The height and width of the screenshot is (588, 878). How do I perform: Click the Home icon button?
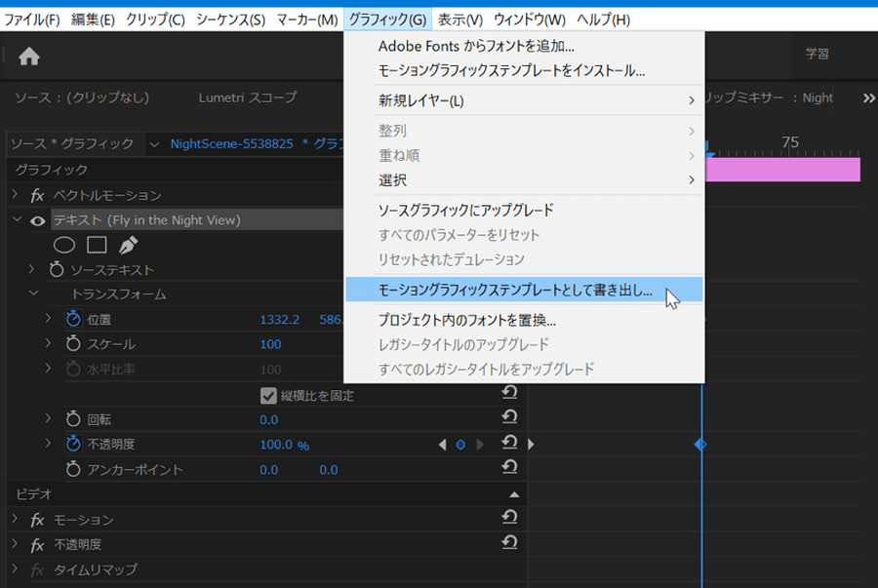[x=29, y=57]
